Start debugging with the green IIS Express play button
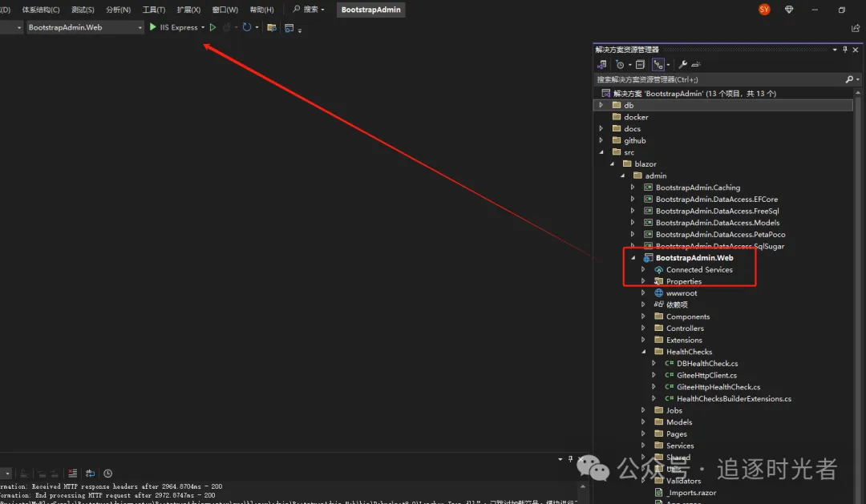The height and width of the screenshot is (504, 866). coord(153,27)
